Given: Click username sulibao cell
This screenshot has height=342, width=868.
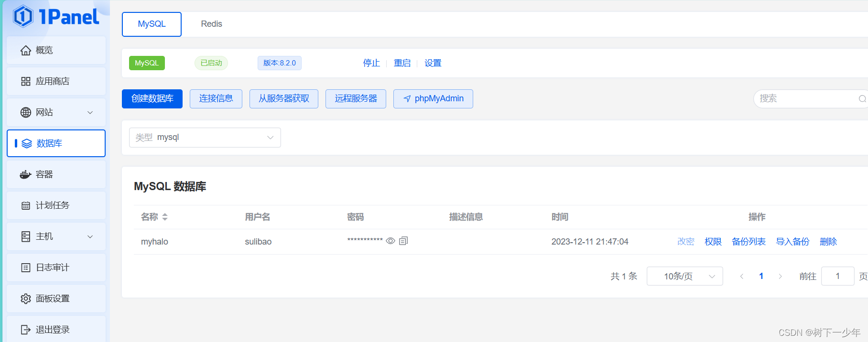Looking at the screenshot, I should coord(258,242).
